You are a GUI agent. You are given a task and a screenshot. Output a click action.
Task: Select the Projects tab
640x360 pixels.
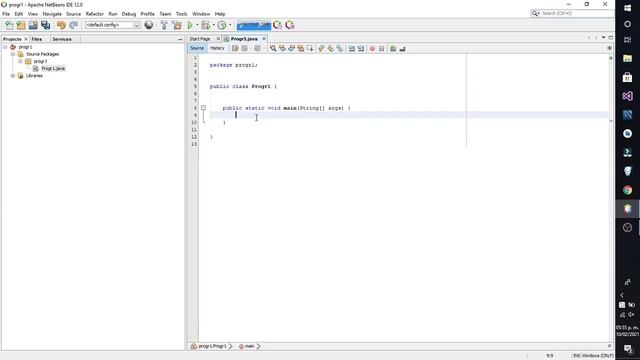[x=12, y=39]
